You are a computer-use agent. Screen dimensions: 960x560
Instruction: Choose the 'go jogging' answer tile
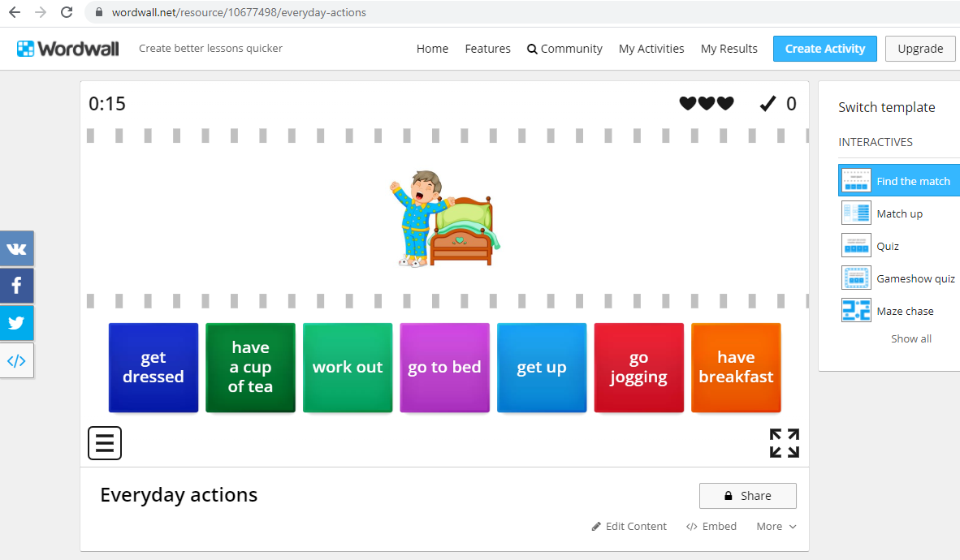638,367
